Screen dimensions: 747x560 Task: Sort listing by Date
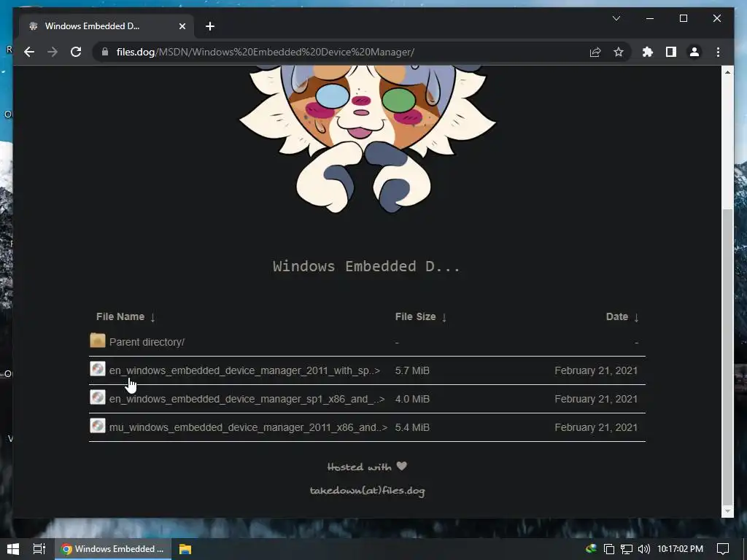pyautogui.click(x=617, y=316)
